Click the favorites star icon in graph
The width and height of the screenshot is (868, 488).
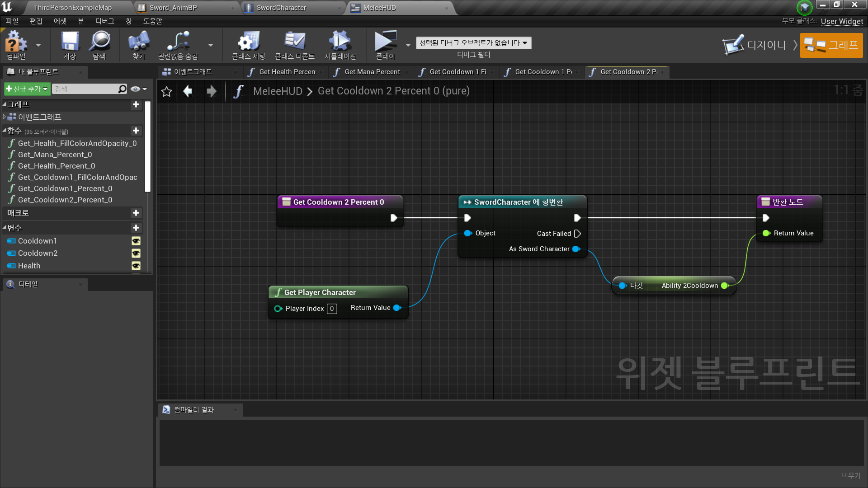point(166,92)
